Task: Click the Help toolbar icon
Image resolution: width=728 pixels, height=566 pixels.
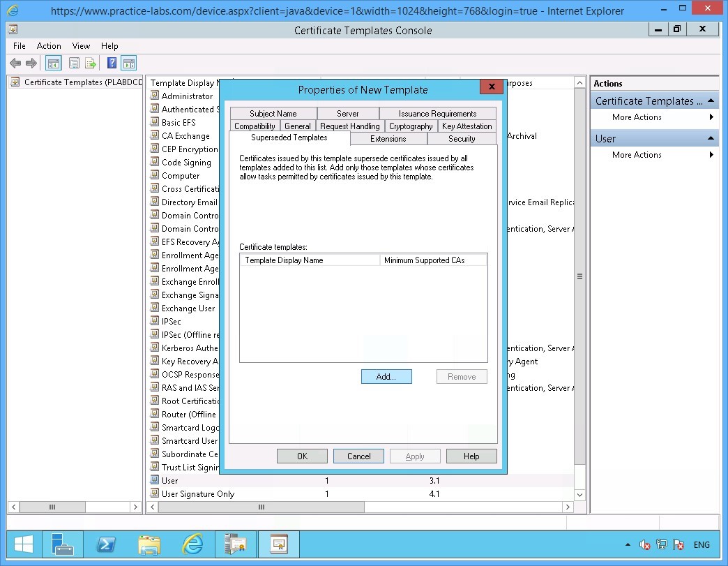Action: tap(112, 63)
